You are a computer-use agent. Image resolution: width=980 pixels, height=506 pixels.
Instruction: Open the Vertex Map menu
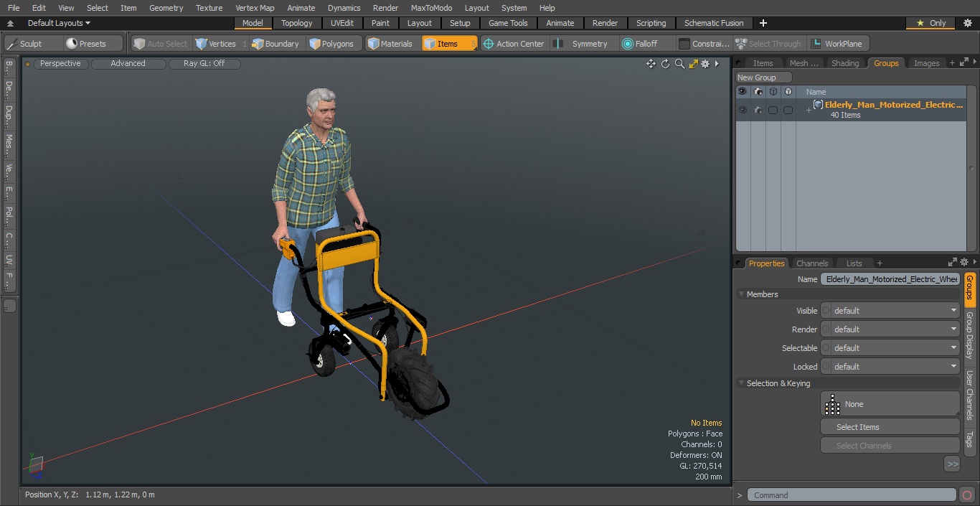coord(255,8)
